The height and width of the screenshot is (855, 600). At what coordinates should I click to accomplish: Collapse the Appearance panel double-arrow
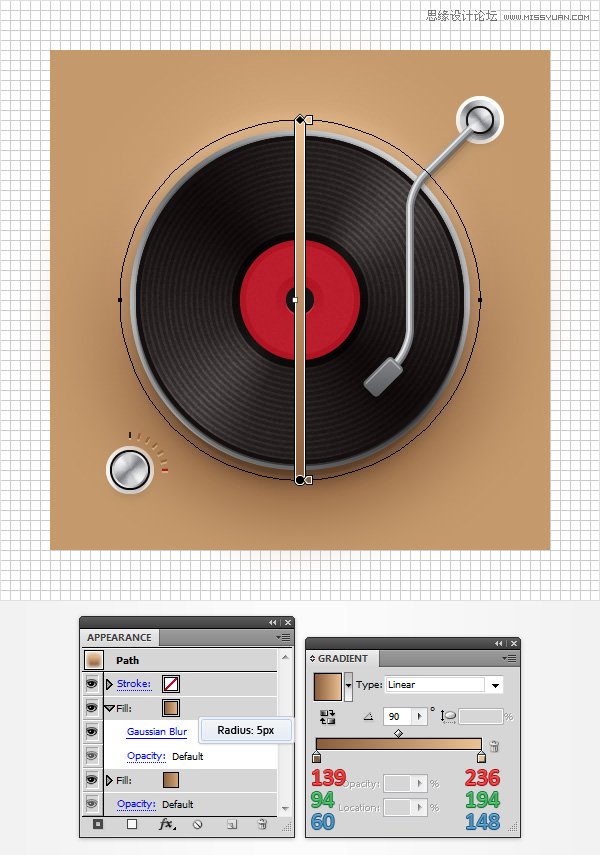272,622
